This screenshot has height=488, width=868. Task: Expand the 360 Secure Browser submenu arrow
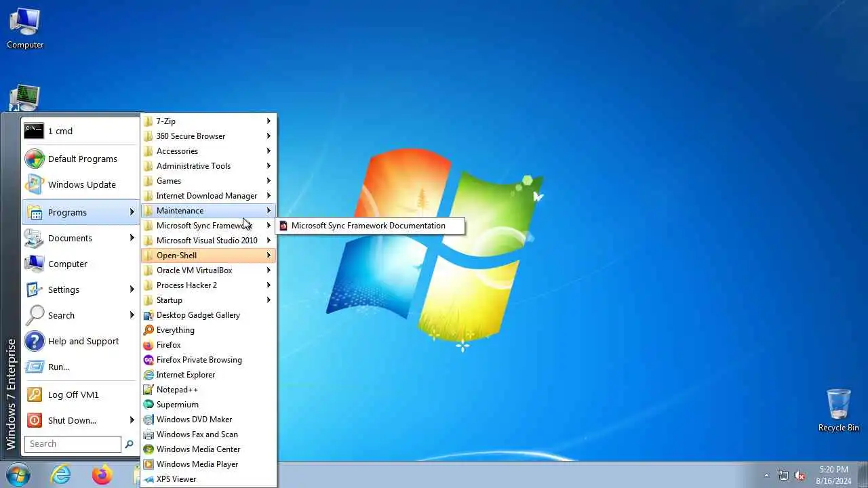269,136
